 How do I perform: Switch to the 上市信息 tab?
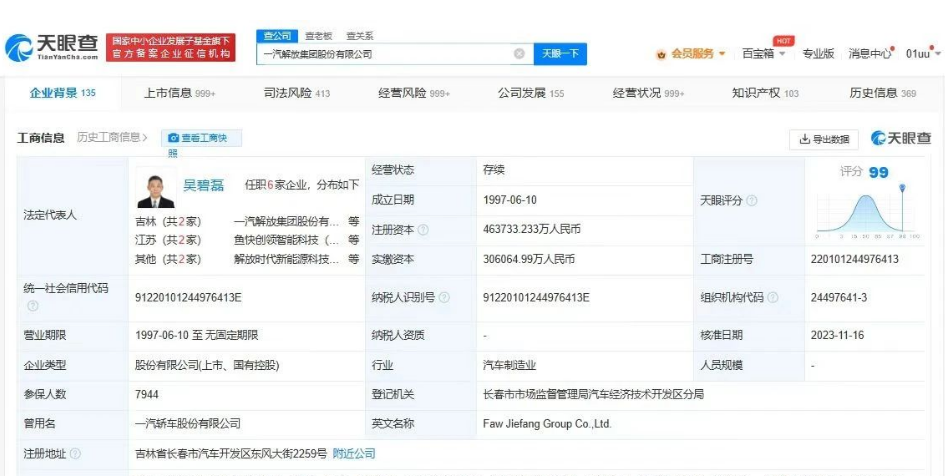179,93
